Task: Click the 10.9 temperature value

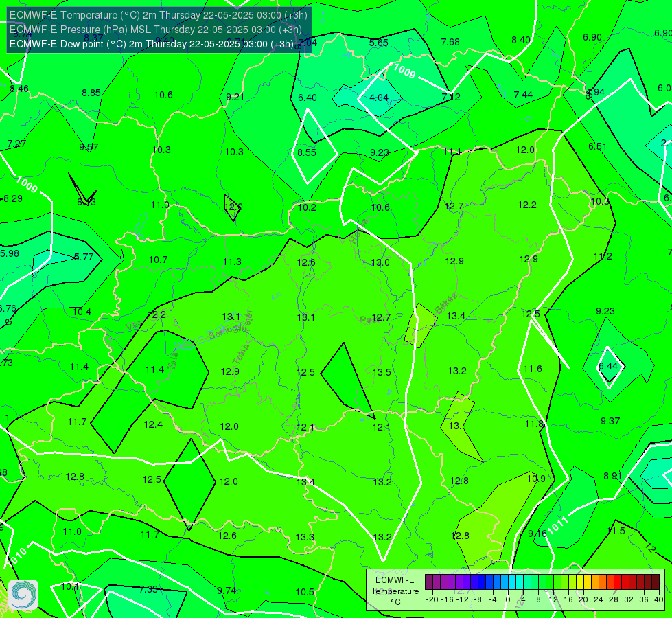Action: 536,479
